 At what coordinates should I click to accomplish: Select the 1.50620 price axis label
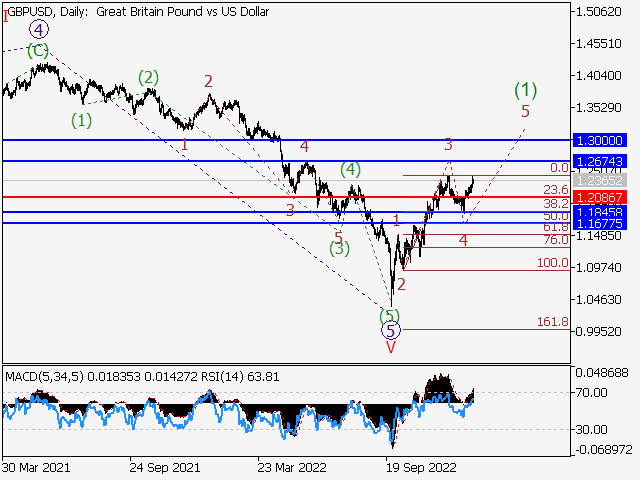[598, 12]
